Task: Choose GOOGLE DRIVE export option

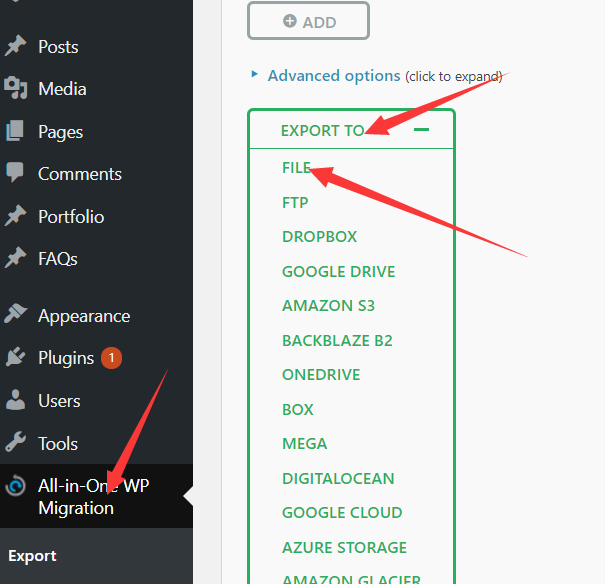Action: [338, 272]
